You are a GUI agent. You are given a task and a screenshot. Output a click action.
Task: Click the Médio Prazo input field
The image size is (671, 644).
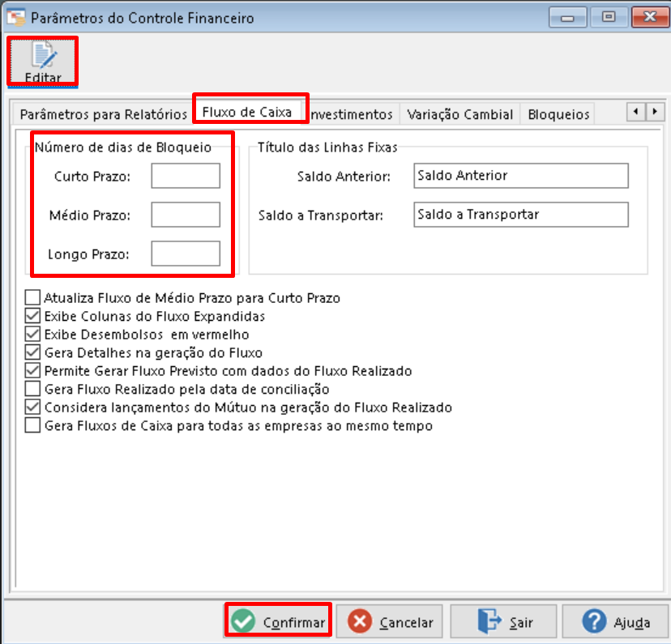point(186,215)
